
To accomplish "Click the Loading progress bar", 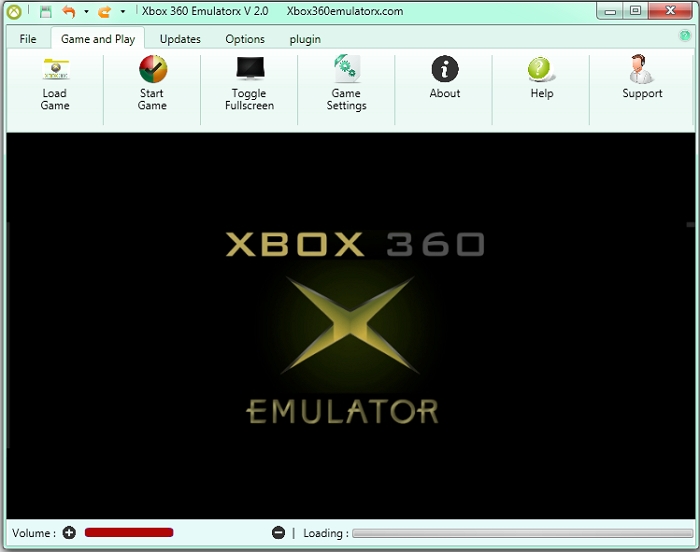I will [x=522, y=533].
